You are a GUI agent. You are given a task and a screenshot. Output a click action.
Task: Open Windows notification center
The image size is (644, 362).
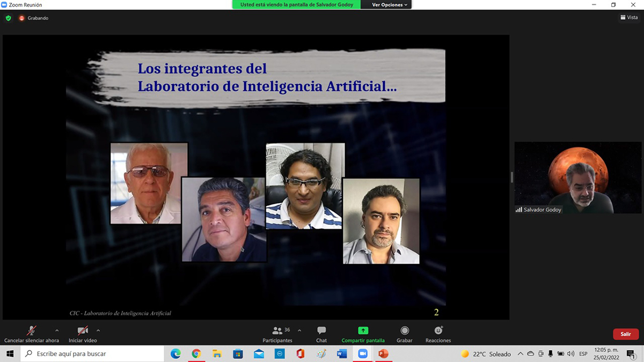pyautogui.click(x=631, y=354)
